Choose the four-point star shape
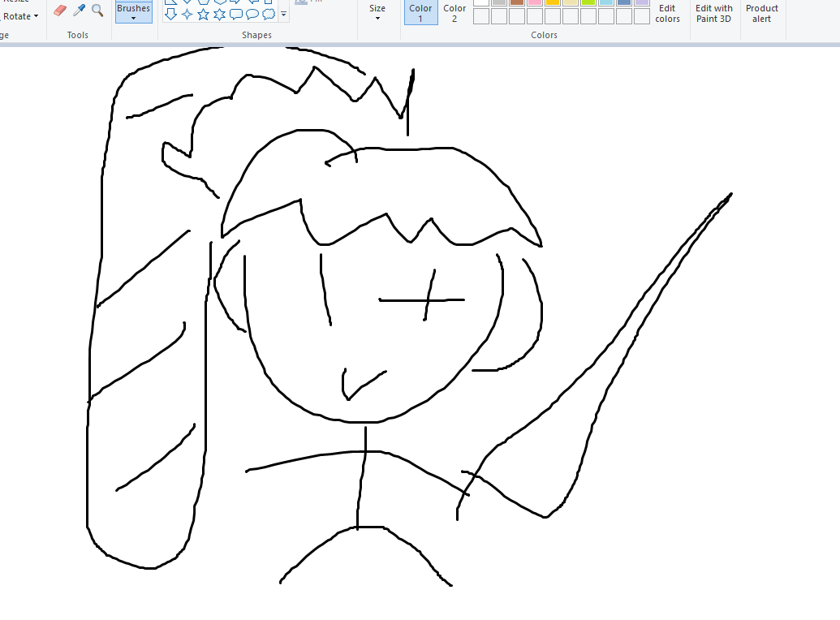Screen dimensions: 840x620 click(x=187, y=14)
